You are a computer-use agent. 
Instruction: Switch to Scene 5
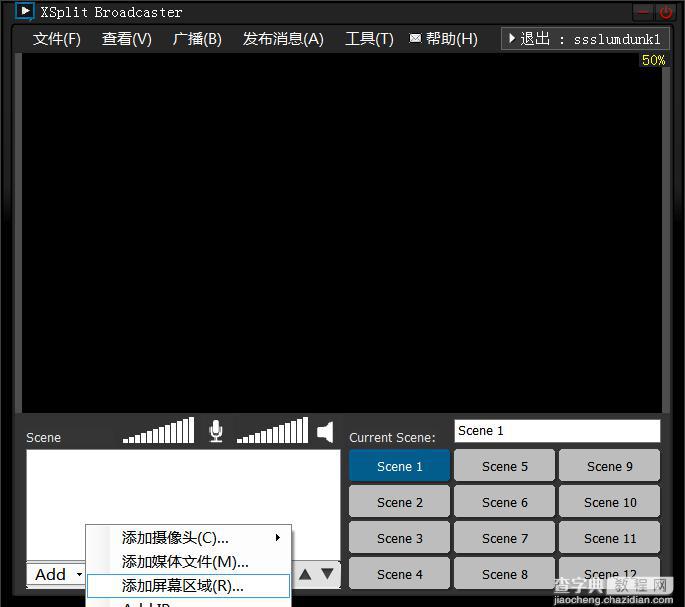pos(505,466)
